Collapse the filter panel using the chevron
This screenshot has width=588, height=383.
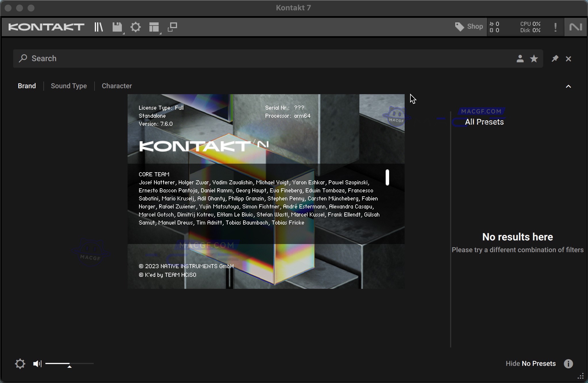point(568,86)
